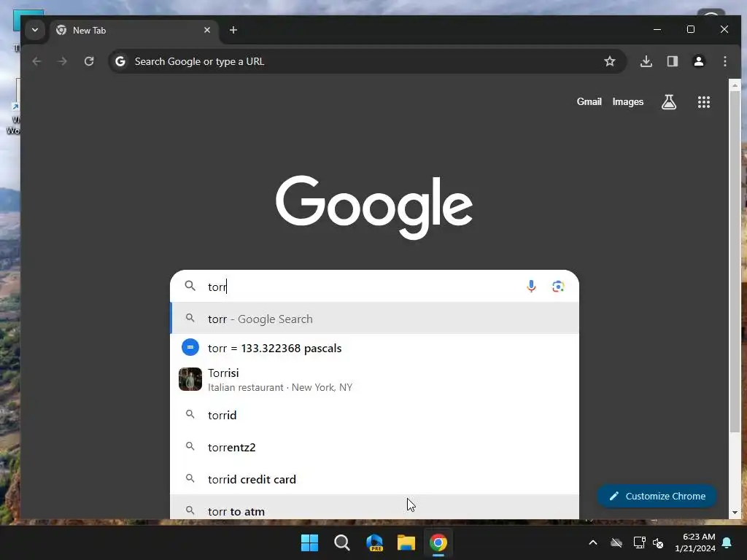
Task: Open OneDrive tray icon
Action: click(616, 542)
